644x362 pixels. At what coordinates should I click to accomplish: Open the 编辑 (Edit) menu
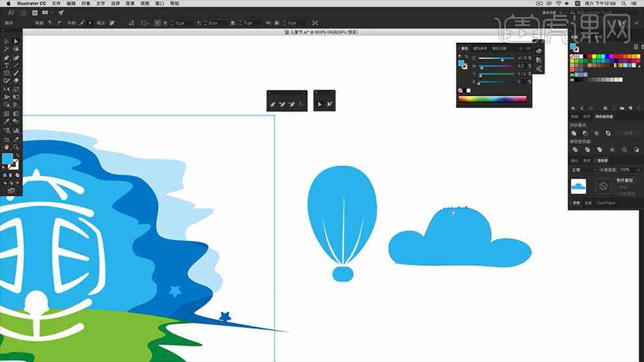coord(71,3)
